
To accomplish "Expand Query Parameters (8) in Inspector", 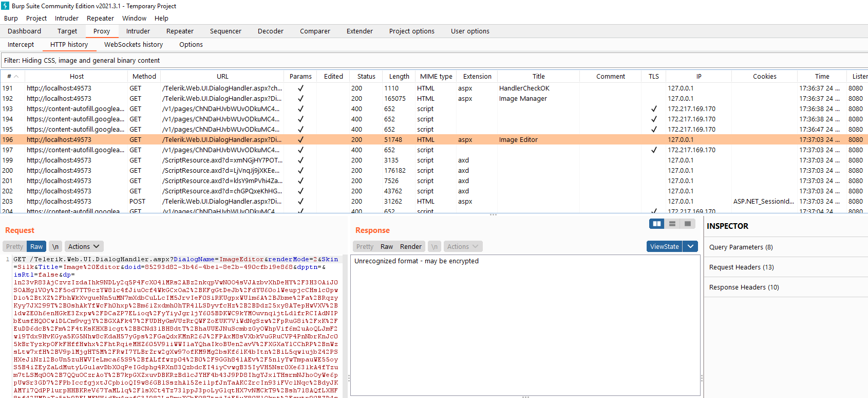I will point(741,247).
